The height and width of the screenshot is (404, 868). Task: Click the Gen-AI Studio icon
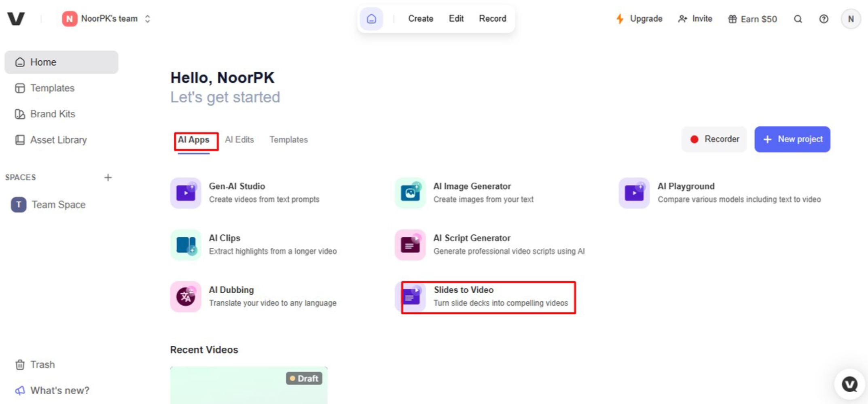point(186,193)
